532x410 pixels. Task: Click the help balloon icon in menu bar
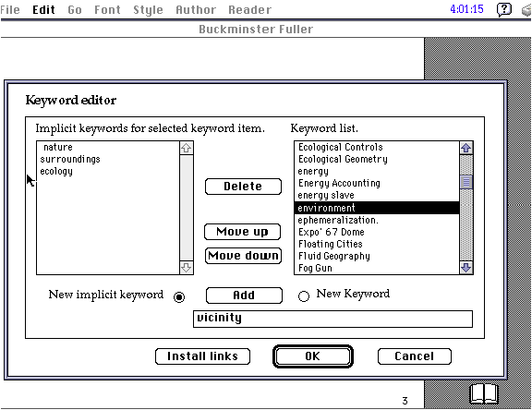coord(504,9)
